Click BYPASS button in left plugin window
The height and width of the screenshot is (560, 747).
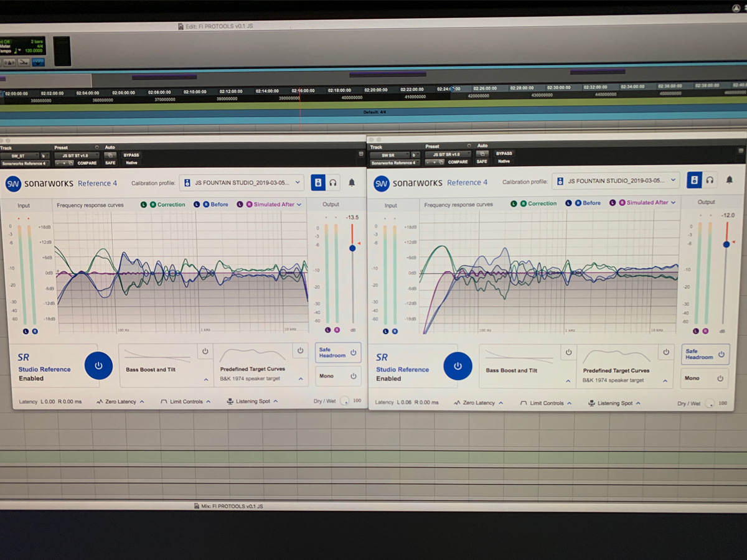coord(131,155)
